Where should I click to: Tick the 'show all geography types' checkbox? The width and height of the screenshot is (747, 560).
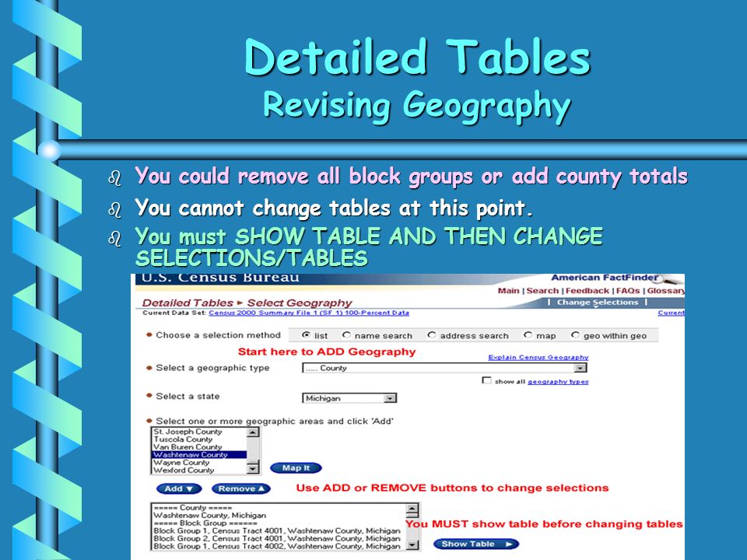(x=486, y=380)
